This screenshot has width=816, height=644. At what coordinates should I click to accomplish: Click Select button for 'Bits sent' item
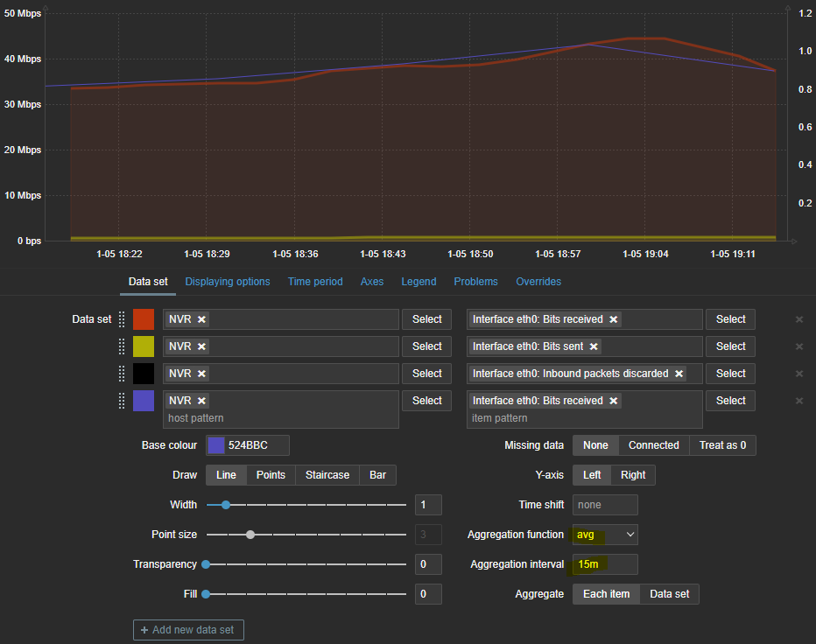click(x=730, y=346)
